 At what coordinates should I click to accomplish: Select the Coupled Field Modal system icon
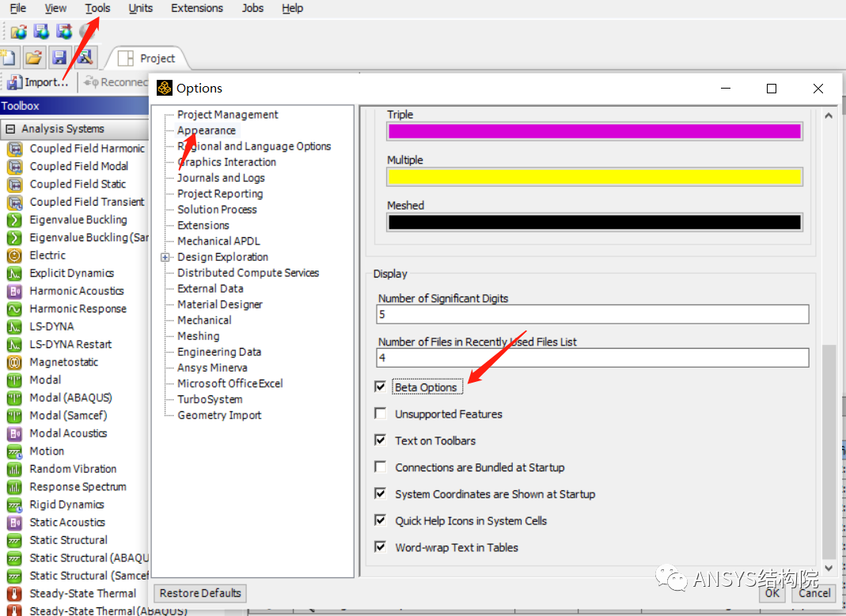(x=14, y=167)
